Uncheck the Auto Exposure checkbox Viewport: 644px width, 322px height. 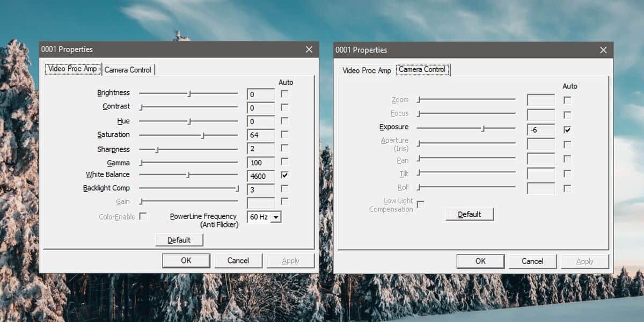567,129
